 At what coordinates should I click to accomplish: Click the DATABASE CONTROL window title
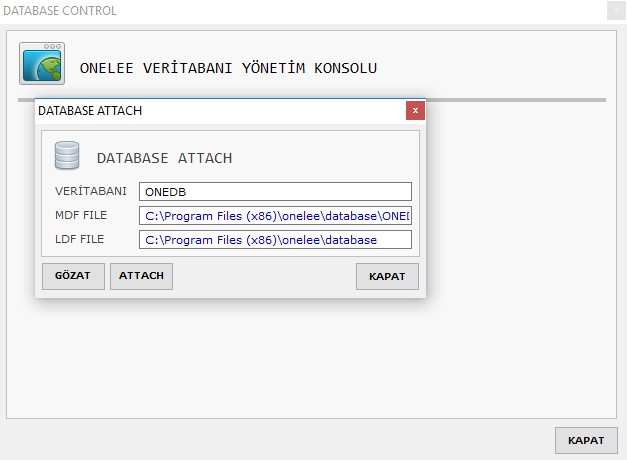pos(60,11)
